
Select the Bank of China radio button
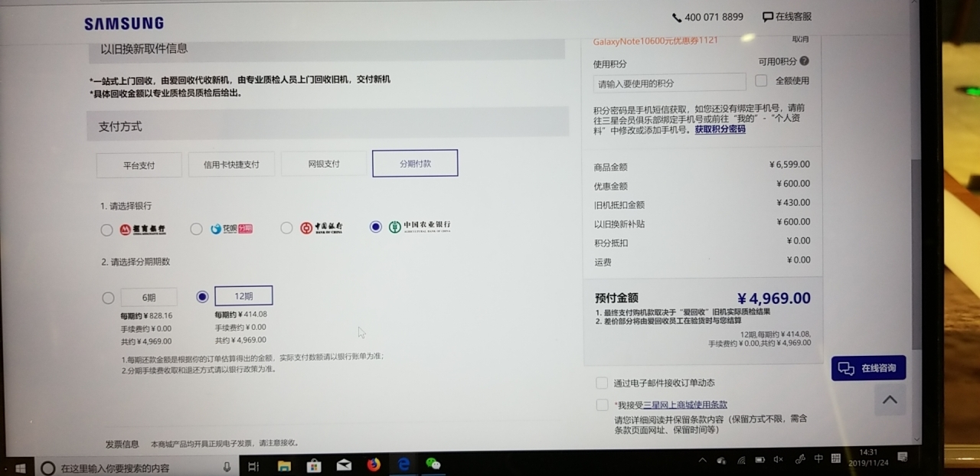coord(286,228)
